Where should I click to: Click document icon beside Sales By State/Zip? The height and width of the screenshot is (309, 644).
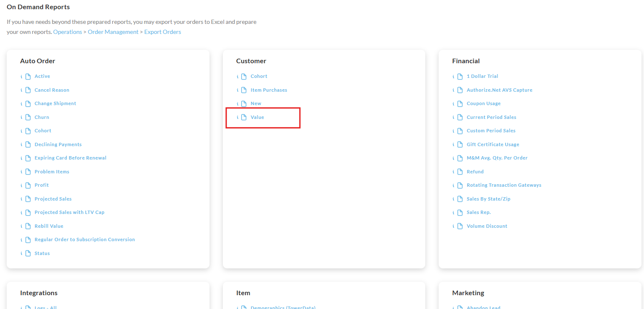(x=460, y=199)
